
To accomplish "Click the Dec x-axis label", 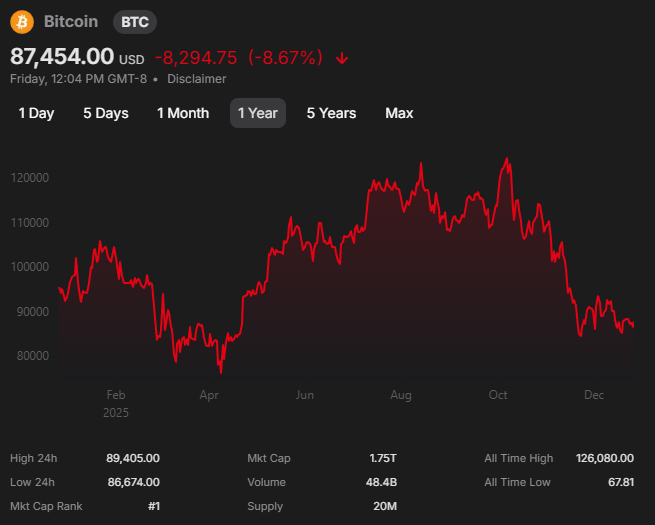I will [594, 395].
